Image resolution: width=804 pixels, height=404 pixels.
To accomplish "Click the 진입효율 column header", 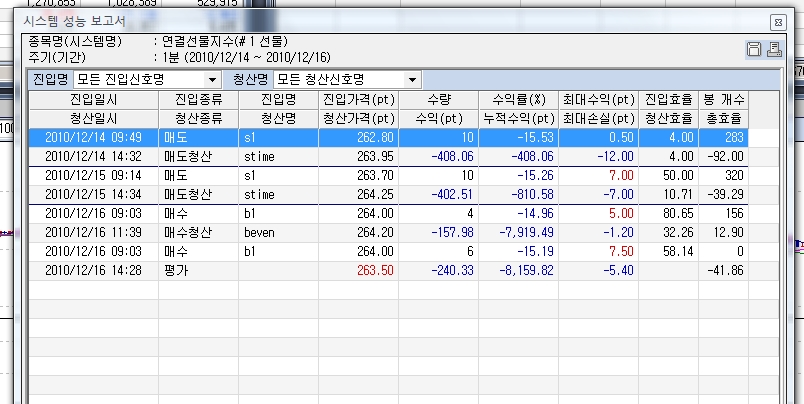I will 669,101.
